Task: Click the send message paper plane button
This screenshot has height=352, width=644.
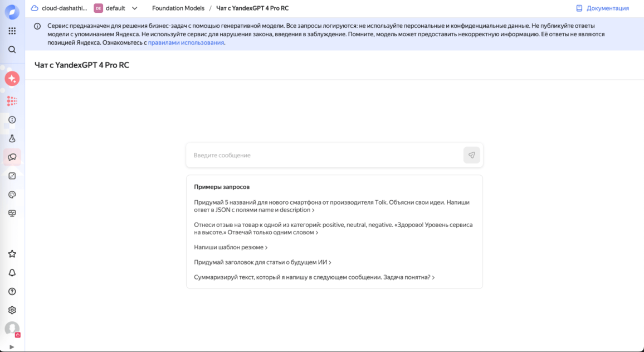Action: click(471, 155)
